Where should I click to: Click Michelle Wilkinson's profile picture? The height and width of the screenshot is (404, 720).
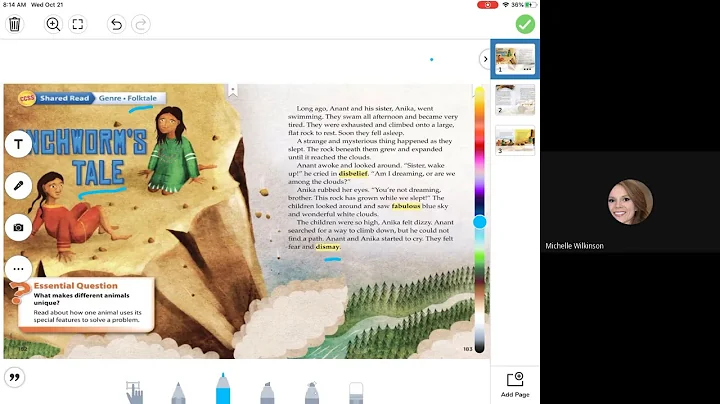(630, 202)
